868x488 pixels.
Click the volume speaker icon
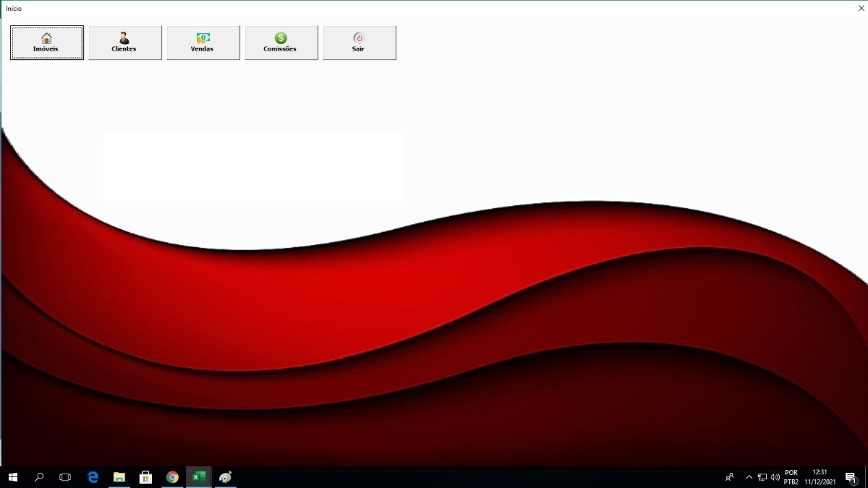click(x=775, y=477)
